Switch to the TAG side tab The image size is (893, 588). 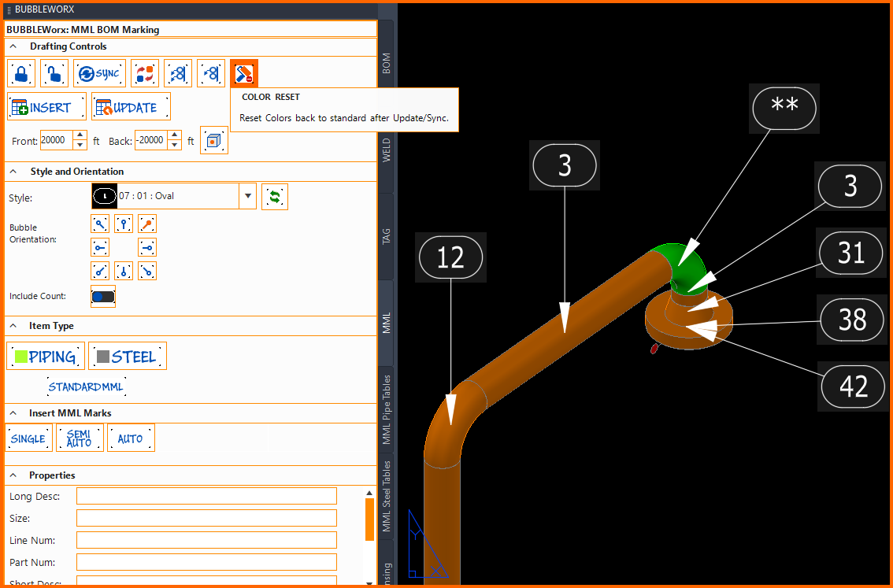click(x=386, y=236)
